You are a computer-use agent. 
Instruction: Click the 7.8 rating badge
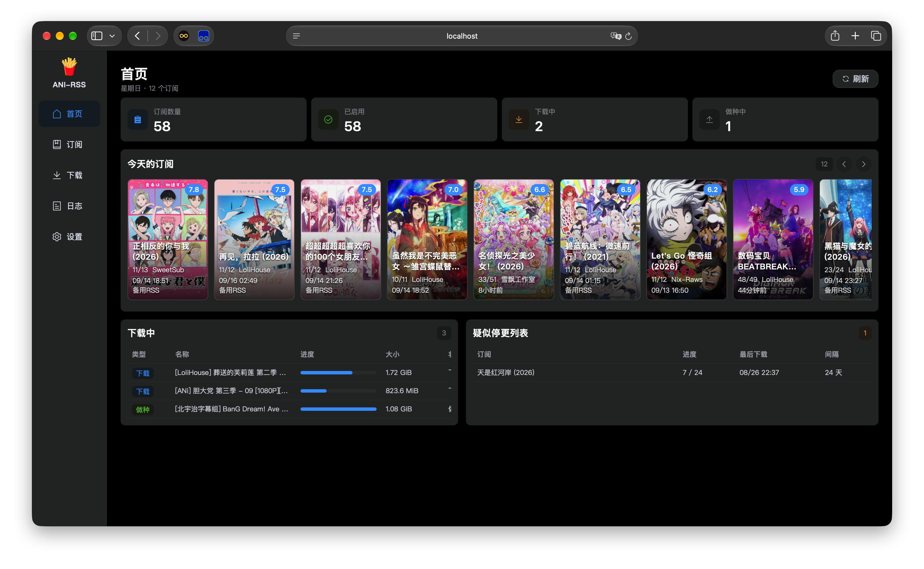pyautogui.click(x=194, y=190)
